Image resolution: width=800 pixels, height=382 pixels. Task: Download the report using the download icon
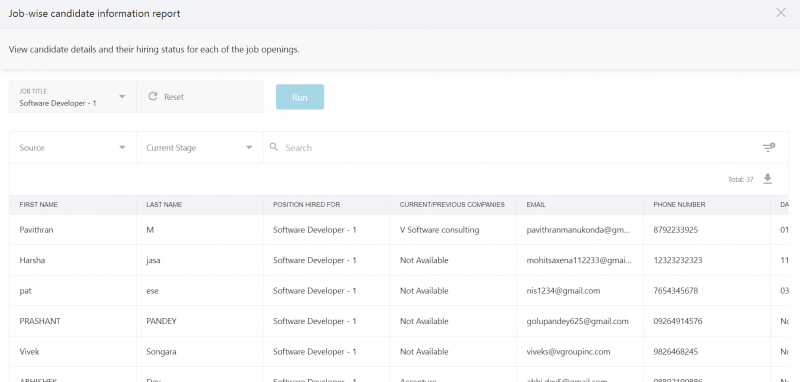767,179
